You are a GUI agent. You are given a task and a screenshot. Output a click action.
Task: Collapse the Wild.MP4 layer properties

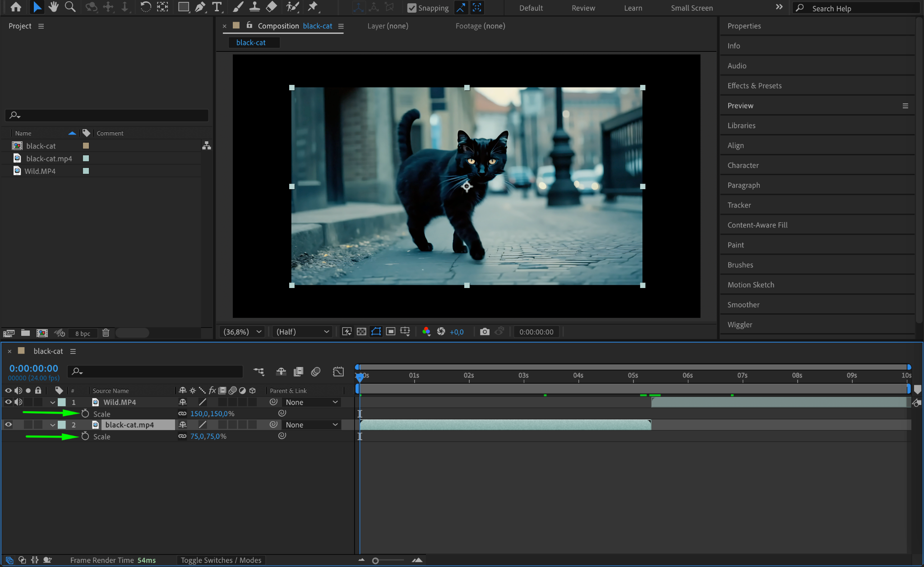click(53, 402)
